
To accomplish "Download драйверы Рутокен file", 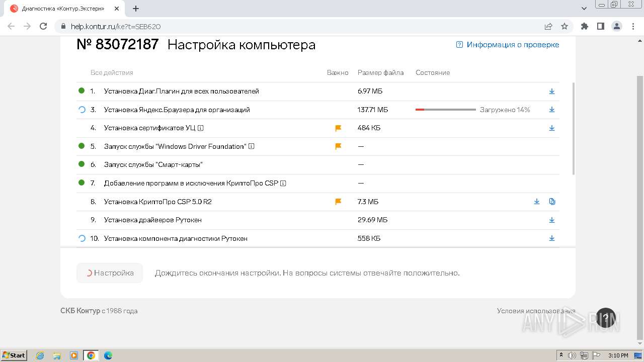I will [x=551, y=220].
